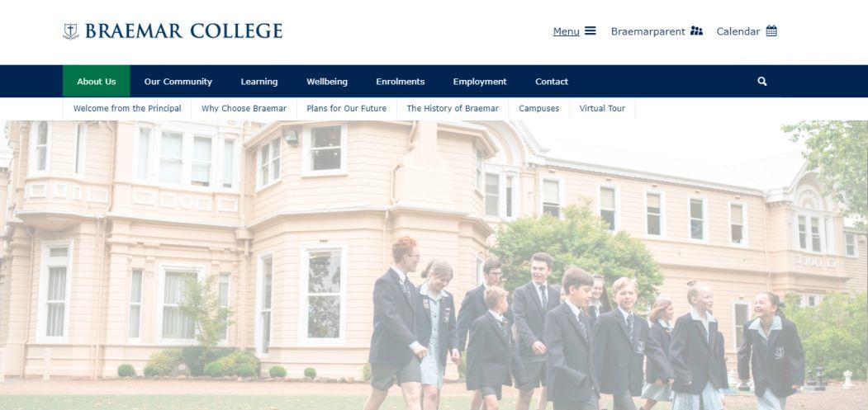Click the search magnifier icon
This screenshot has height=410, width=868.
762,82
